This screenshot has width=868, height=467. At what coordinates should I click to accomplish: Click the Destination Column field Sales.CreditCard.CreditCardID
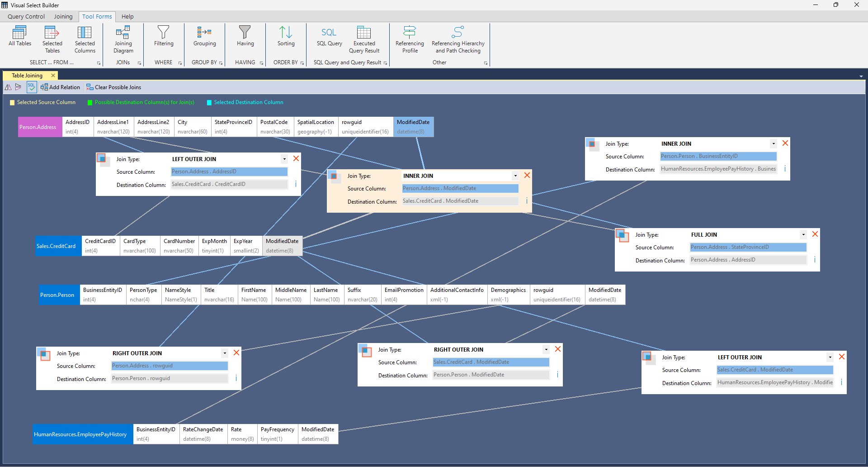pos(229,184)
